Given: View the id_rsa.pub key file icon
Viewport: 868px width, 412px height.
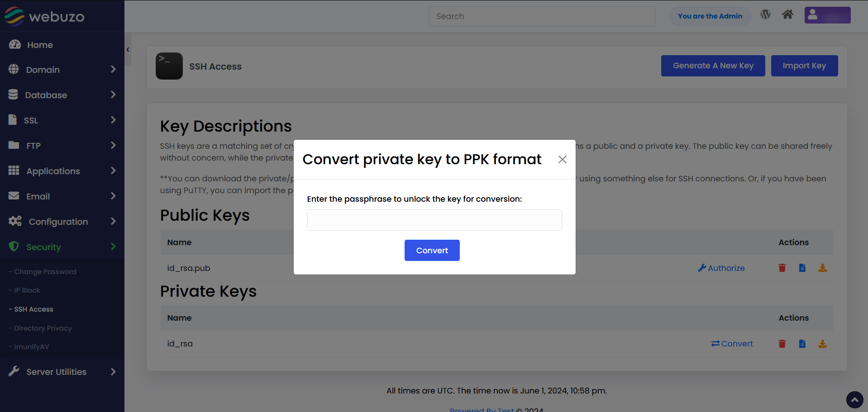Looking at the screenshot, I should point(802,268).
